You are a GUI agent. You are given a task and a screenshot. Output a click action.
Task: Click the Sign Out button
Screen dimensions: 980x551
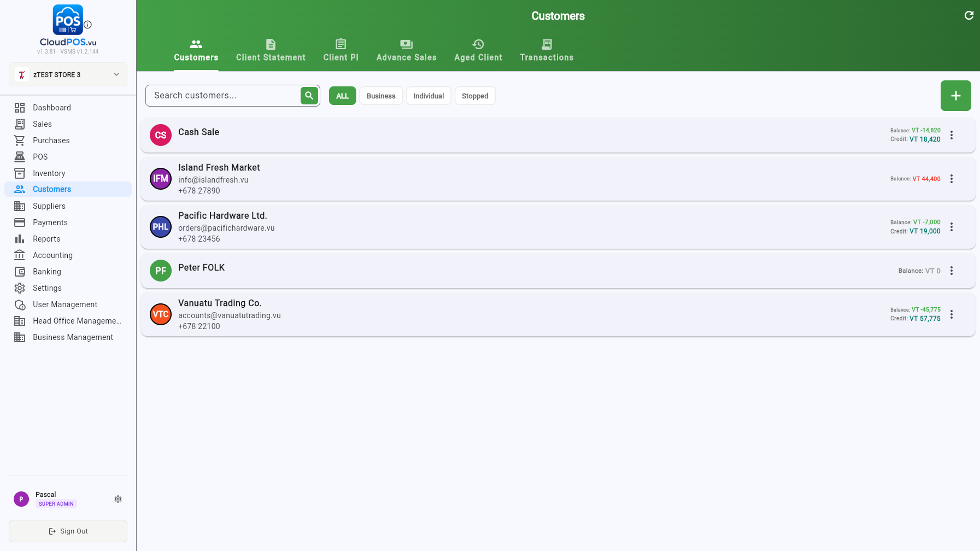point(68,531)
